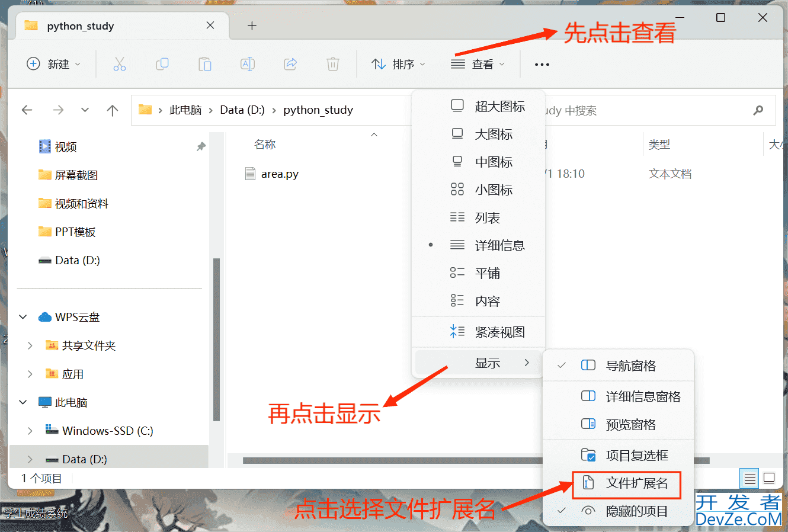The image size is (788, 532).
Task: Toggle 导航窗格 navigation pane
Action: pos(618,366)
